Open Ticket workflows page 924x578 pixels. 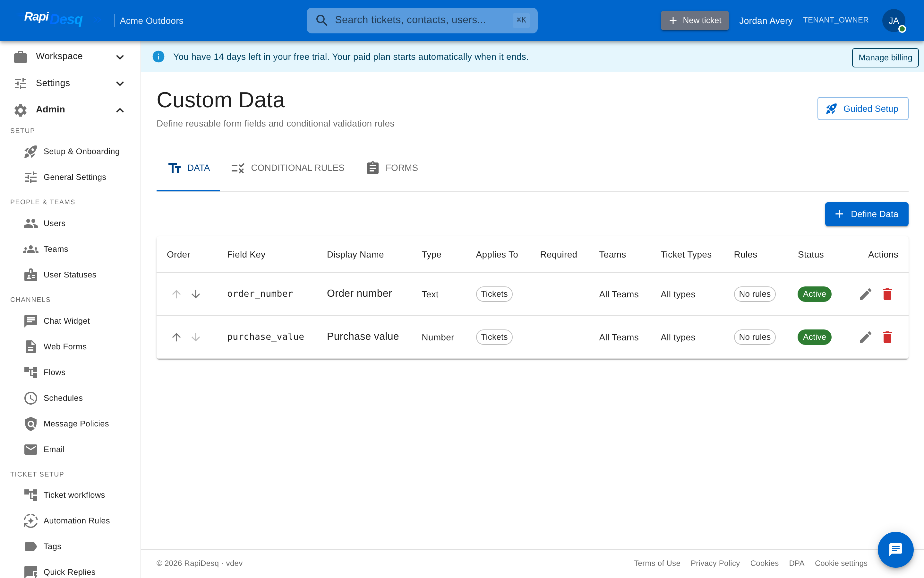[x=71, y=495]
